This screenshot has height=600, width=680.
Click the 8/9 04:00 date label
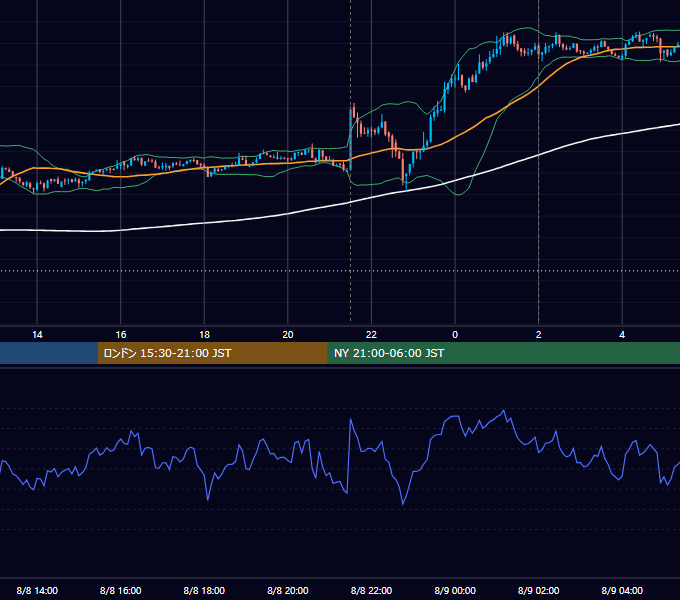click(x=622, y=590)
